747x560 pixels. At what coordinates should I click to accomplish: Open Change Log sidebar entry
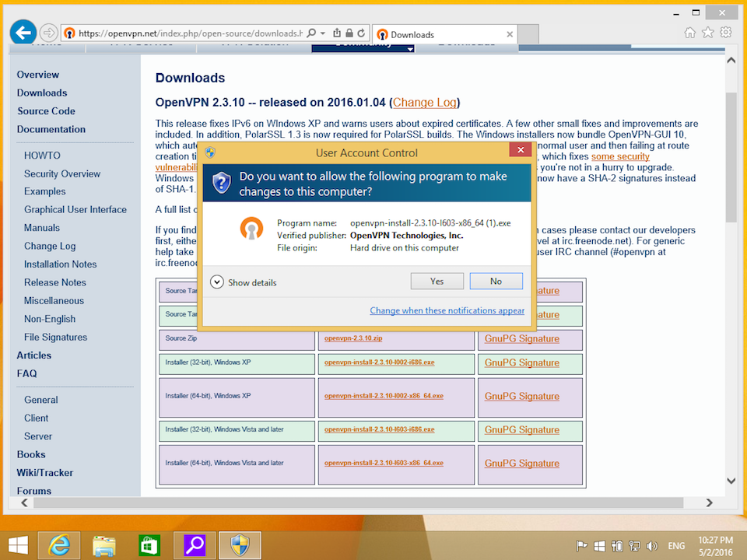[x=50, y=247]
